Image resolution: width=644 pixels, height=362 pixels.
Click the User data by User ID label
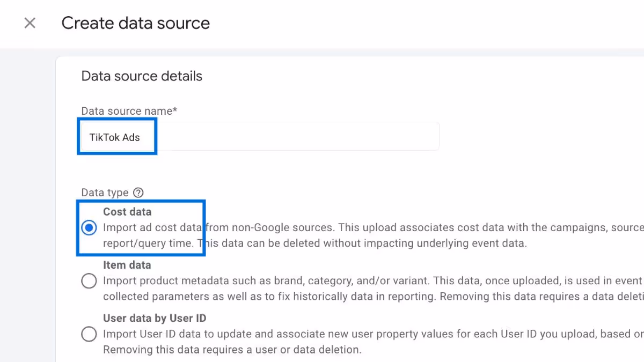click(x=155, y=318)
